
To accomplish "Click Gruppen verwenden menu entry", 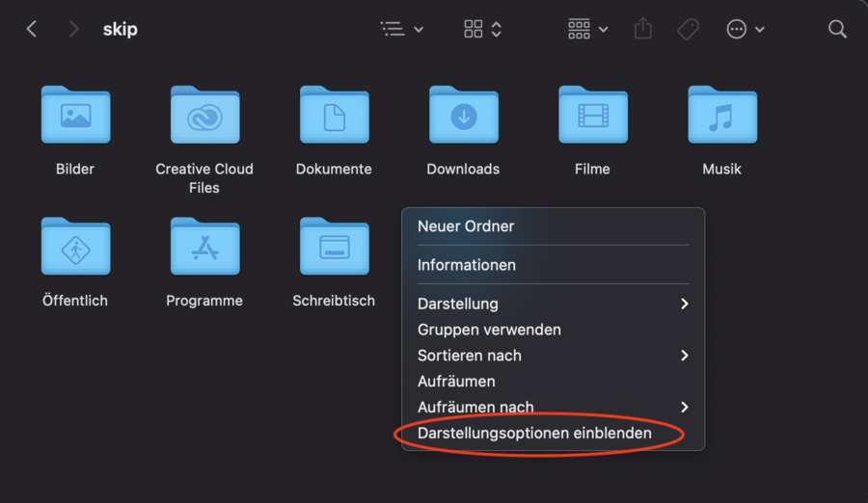I will tap(553, 330).
